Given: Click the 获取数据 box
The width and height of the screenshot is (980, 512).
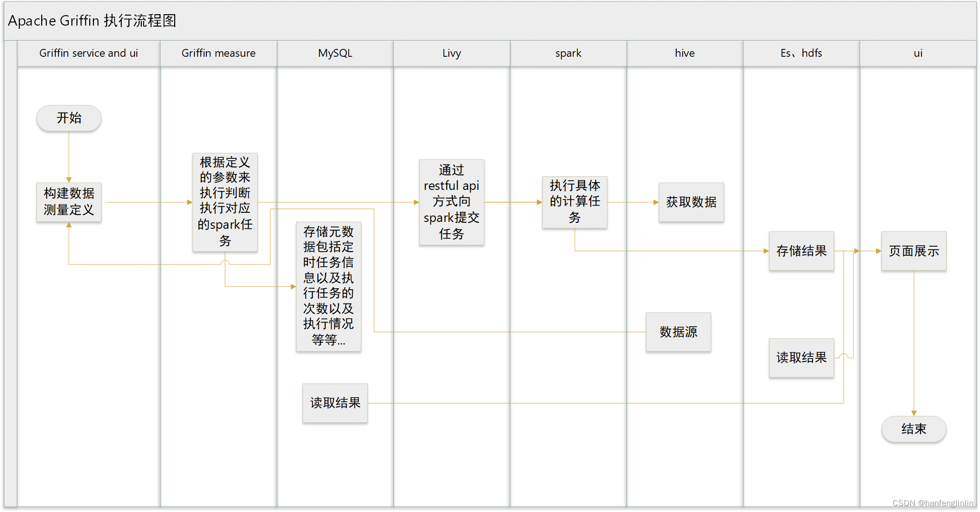Looking at the screenshot, I should pos(691,202).
